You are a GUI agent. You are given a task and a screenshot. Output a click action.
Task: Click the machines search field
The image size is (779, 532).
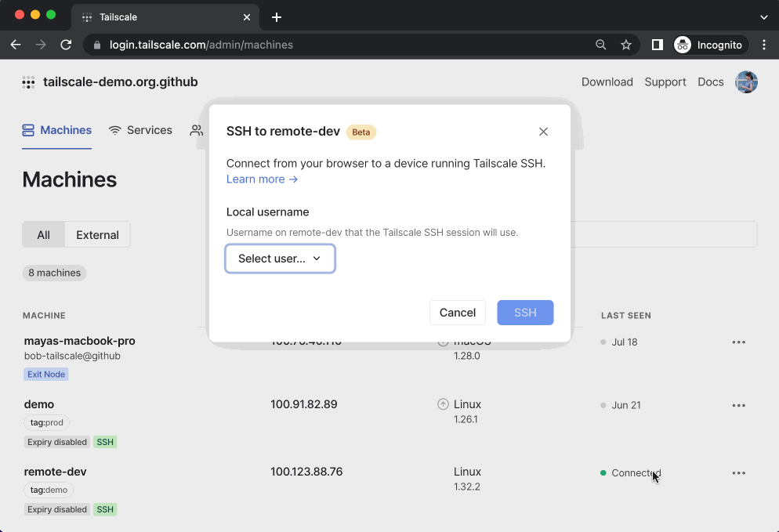[x=664, y=234]
